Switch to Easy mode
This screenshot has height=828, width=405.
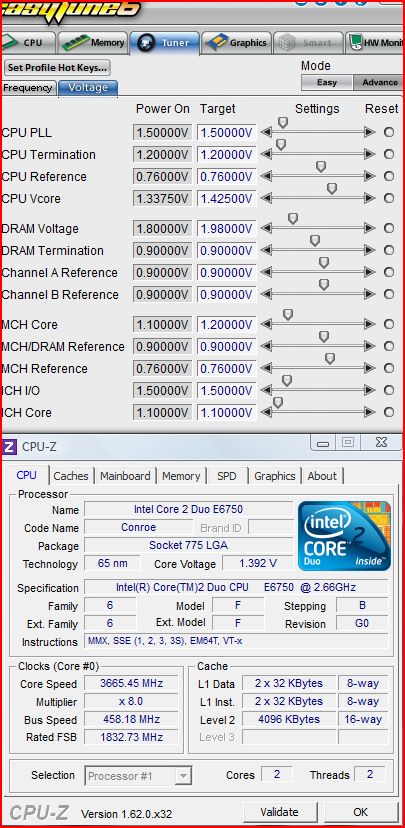coord(326,83)
